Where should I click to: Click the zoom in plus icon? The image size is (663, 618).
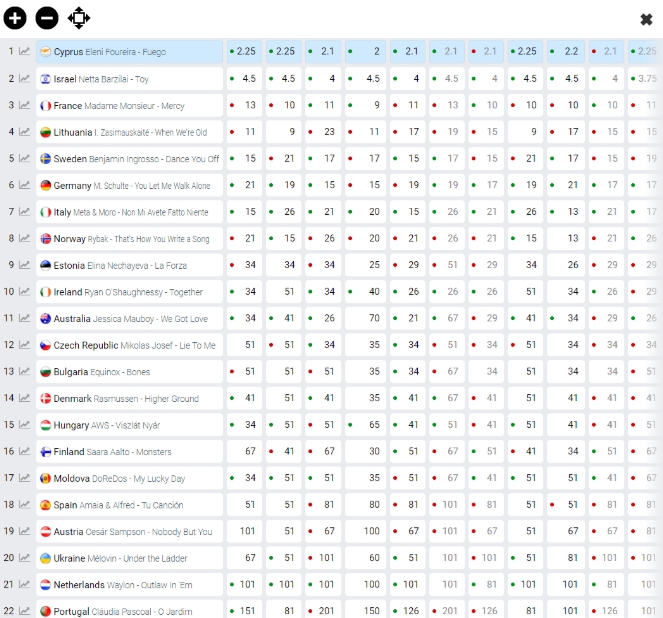pyautogui.click(x=15, y=18)
